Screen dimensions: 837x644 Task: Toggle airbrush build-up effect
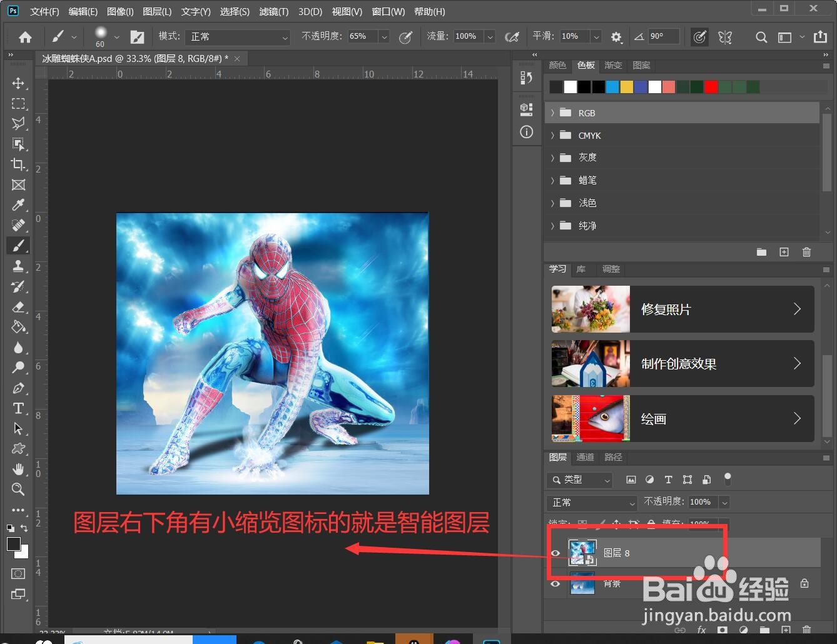click(512, 37)
